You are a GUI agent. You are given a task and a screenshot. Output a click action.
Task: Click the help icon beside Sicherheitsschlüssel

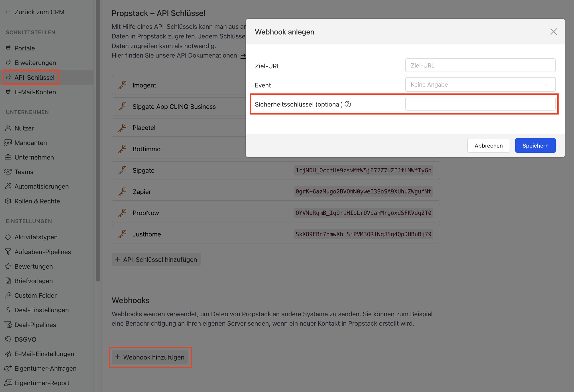(348, 104)
